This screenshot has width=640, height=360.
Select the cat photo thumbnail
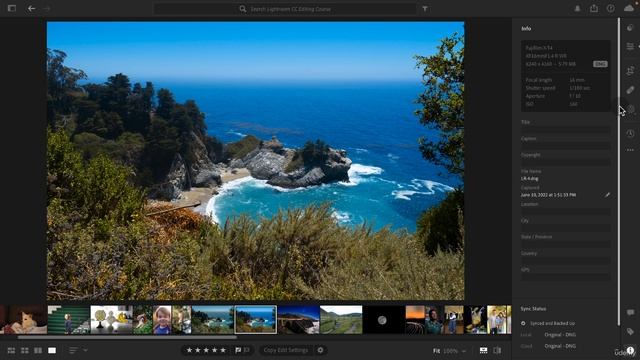point(23,320)
